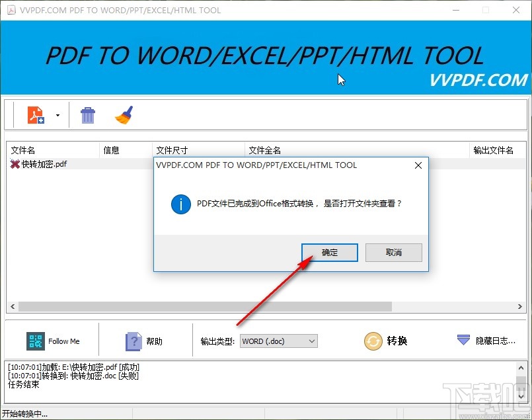Click the horizontal scrollbar below the file list
Image resolution: width=532 pixels, height=420 pixels.
pos(198,306)
